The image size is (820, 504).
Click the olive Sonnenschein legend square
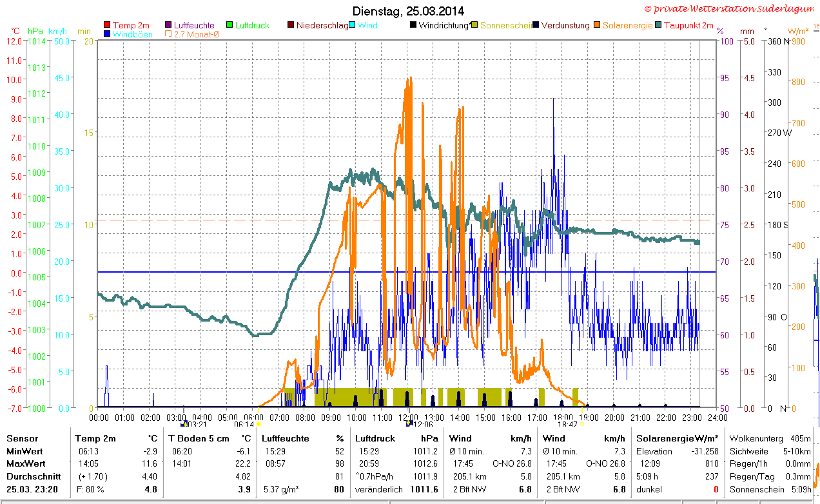[x=475, y=25]
